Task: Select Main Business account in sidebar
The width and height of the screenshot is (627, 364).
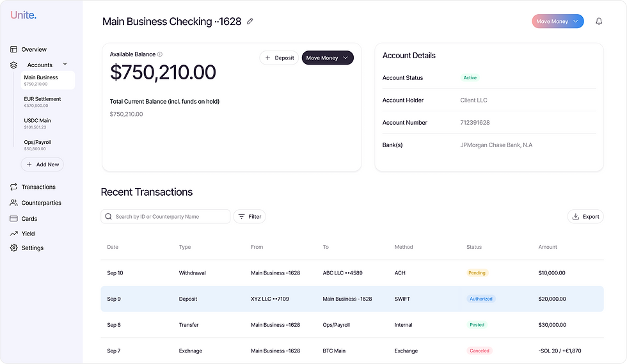Action: (x=47, y=80)
